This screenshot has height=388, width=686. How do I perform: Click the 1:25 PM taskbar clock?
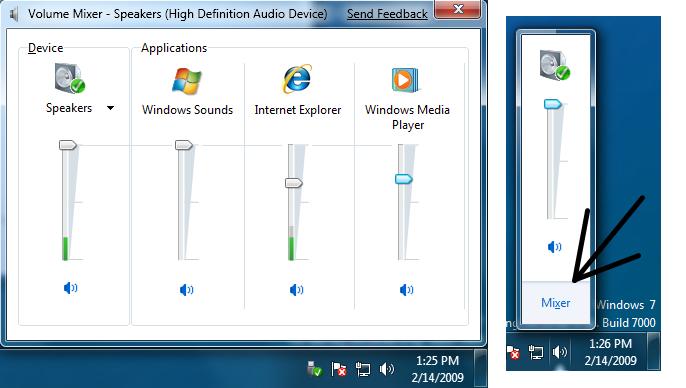click(x=437, y=369)
